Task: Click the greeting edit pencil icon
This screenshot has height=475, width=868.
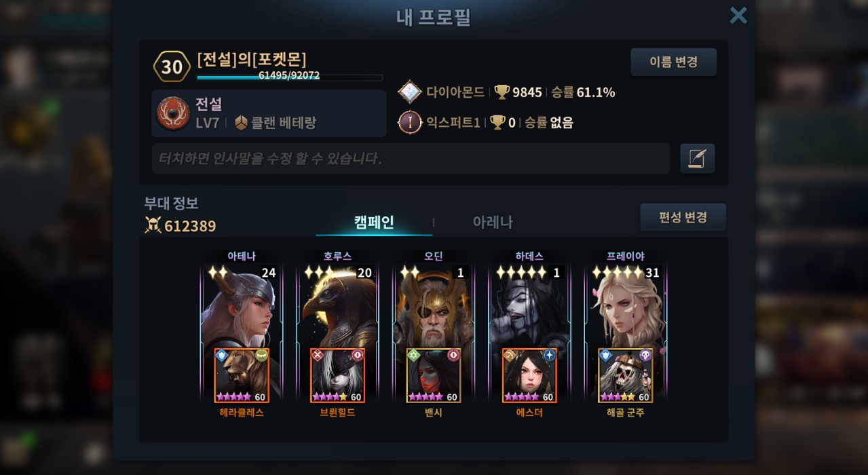Action: click(697, 158)
